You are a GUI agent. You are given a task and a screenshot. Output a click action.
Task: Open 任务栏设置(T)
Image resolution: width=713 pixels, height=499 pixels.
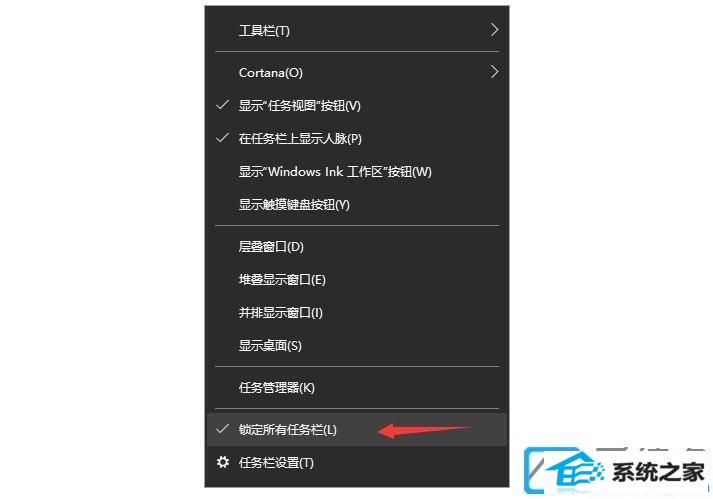357,463
